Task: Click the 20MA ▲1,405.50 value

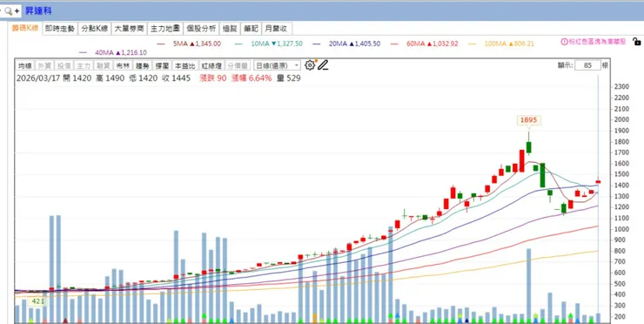Action: [x=354, y=44]
